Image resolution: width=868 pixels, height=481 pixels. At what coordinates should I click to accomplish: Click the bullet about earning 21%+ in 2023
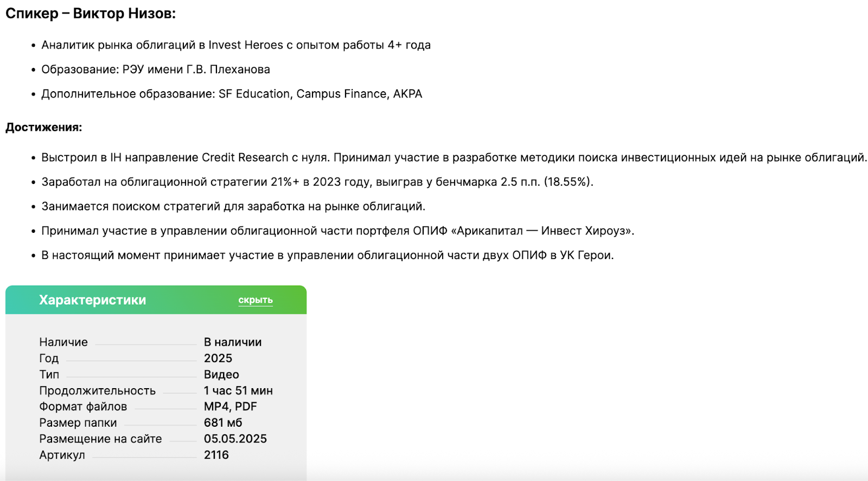pyautogui.click(x=317, y=182)
